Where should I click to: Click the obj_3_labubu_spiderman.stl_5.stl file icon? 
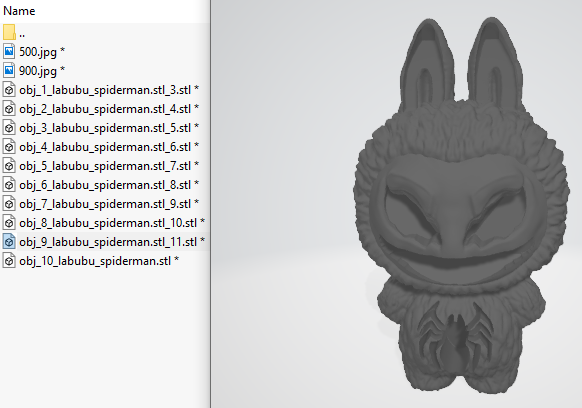(9, 127)
